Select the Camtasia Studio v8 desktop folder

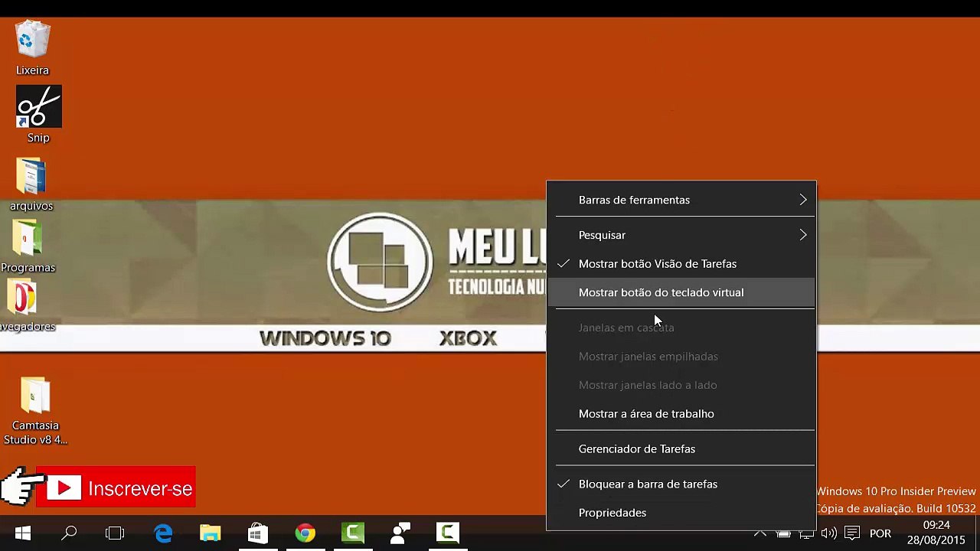pos(35,410)
